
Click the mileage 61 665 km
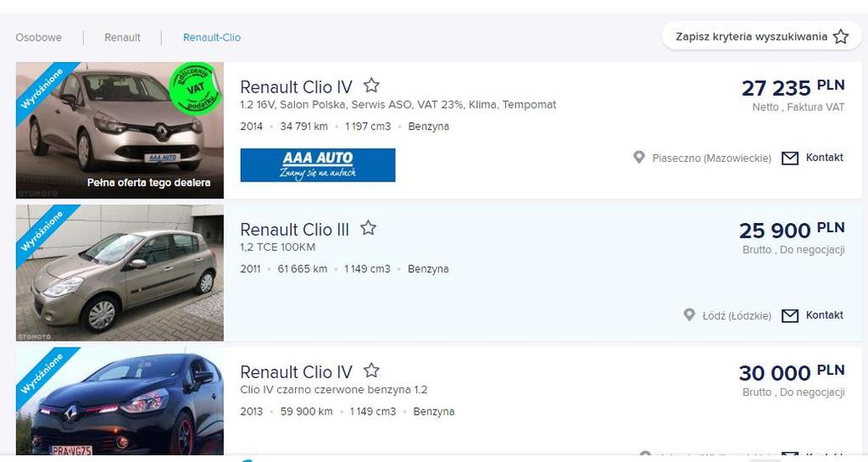click(x=303, y=269)
